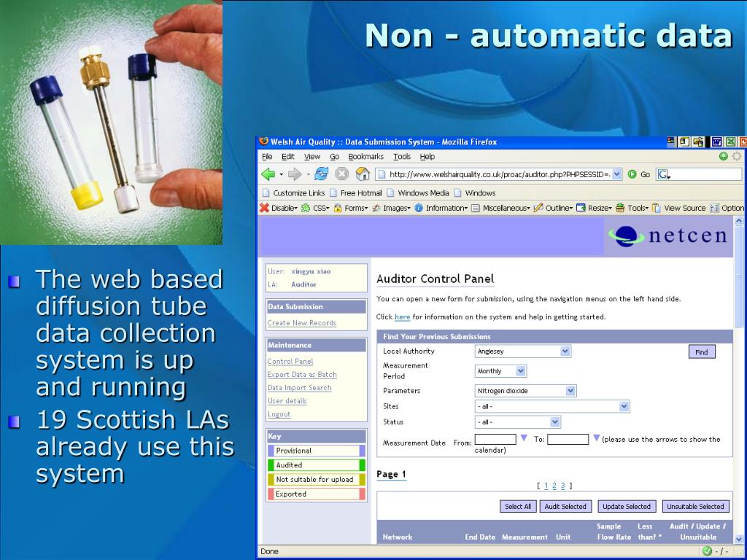This screenshot has width=747, height=560.
Task: Open the Create New Records link
Action: click(301, 323)
